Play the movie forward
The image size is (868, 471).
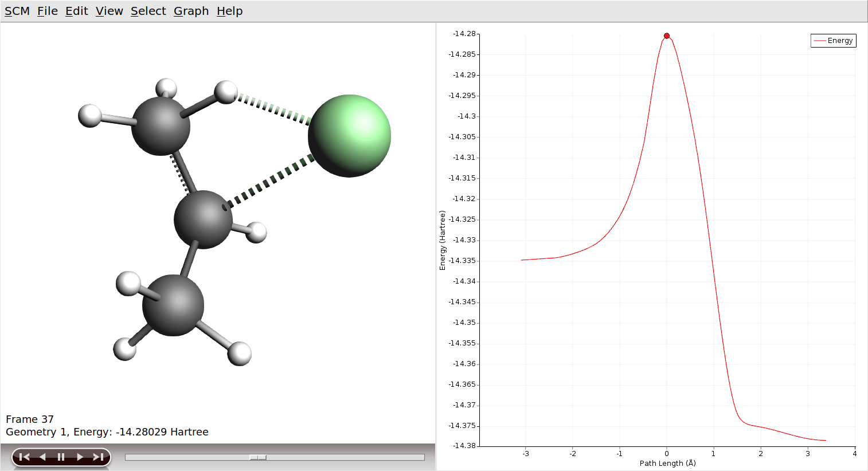(x=80, y=457)
